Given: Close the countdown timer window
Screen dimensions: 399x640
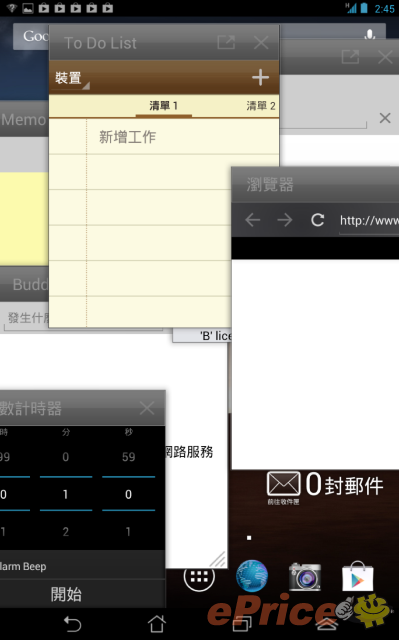Looking at the screenshot, I should coord(147,408).
